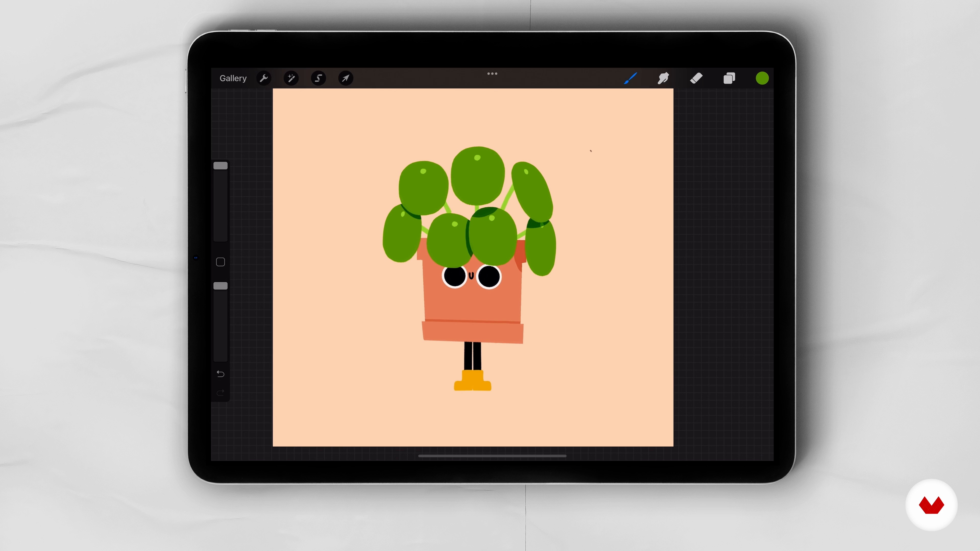Return to the Gallery
This screenshot has height=551, width=980.
233,78
